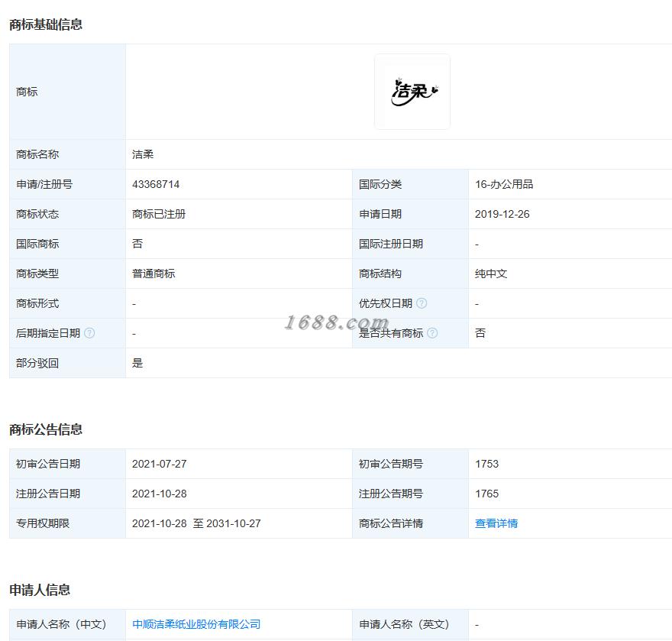Click the 商标公告信息 section heading
The width and height of the screenshot is (672, 641).
46,429
